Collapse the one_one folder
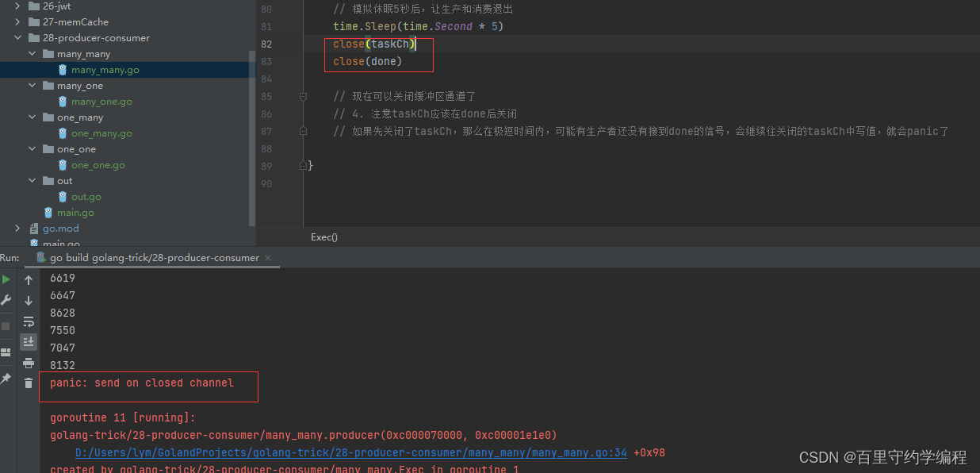The width and height of the screenshot is (980, 473). 33,148
